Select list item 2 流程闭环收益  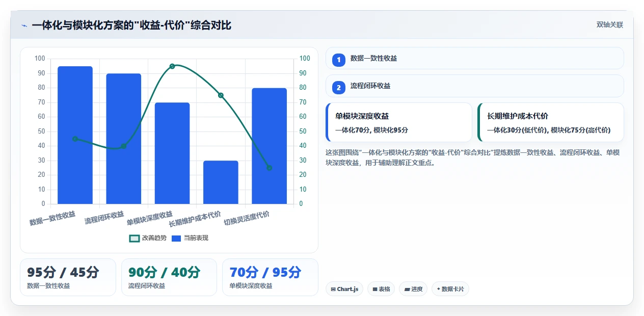tap(474, 86)
